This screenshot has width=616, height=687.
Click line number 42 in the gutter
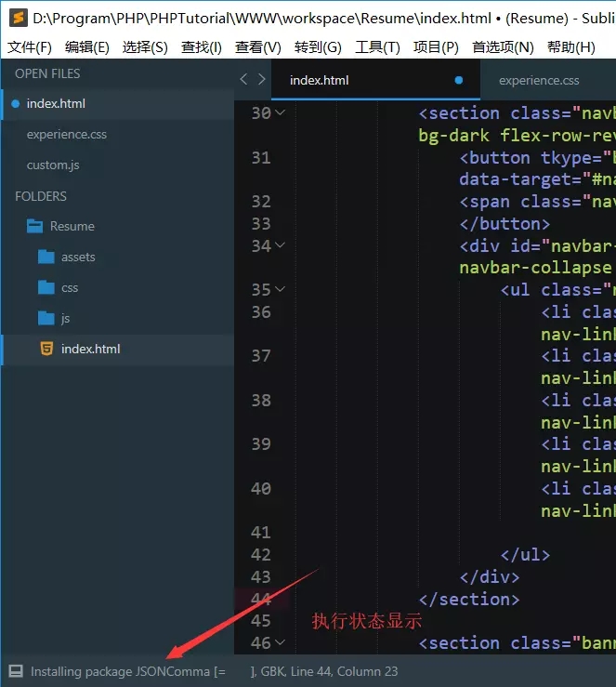click(x=260, y=555)
